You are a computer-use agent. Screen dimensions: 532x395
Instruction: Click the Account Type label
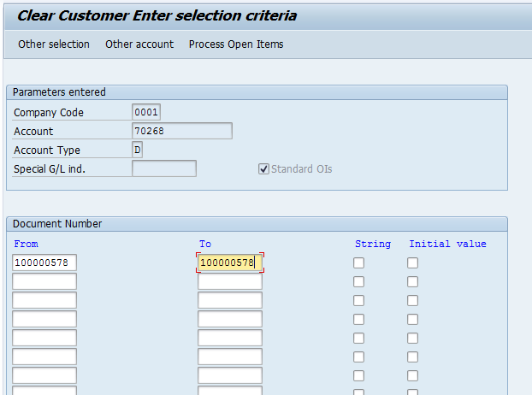pos(47,150)
